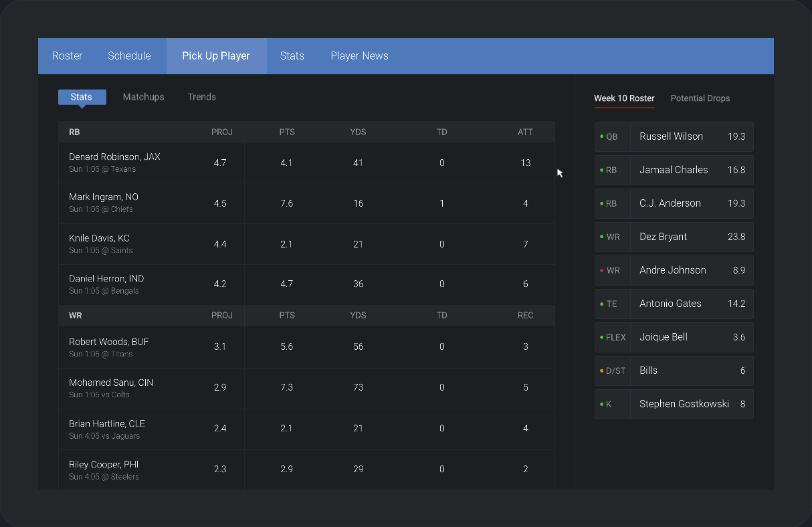Screen dimensions: 812x527
Task: Open Mohamed Sanu, CIN
Action: pos(111,383)
